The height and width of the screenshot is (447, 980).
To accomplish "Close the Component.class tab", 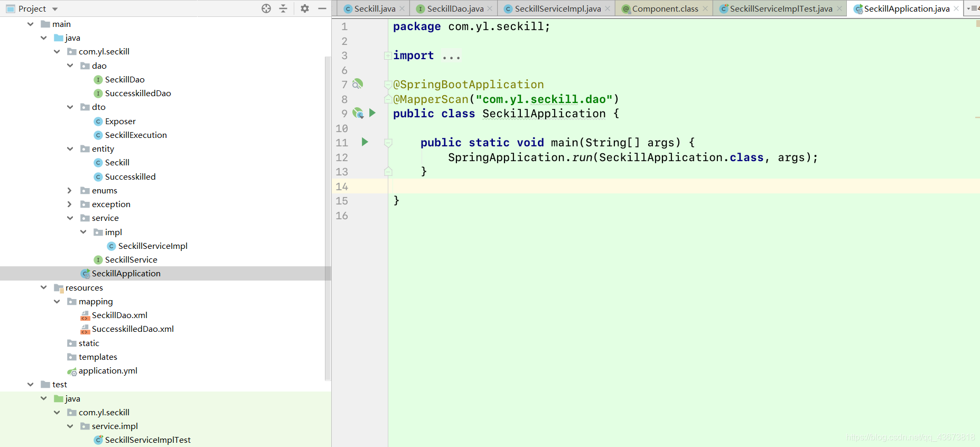I will click(x=705, y=8).
